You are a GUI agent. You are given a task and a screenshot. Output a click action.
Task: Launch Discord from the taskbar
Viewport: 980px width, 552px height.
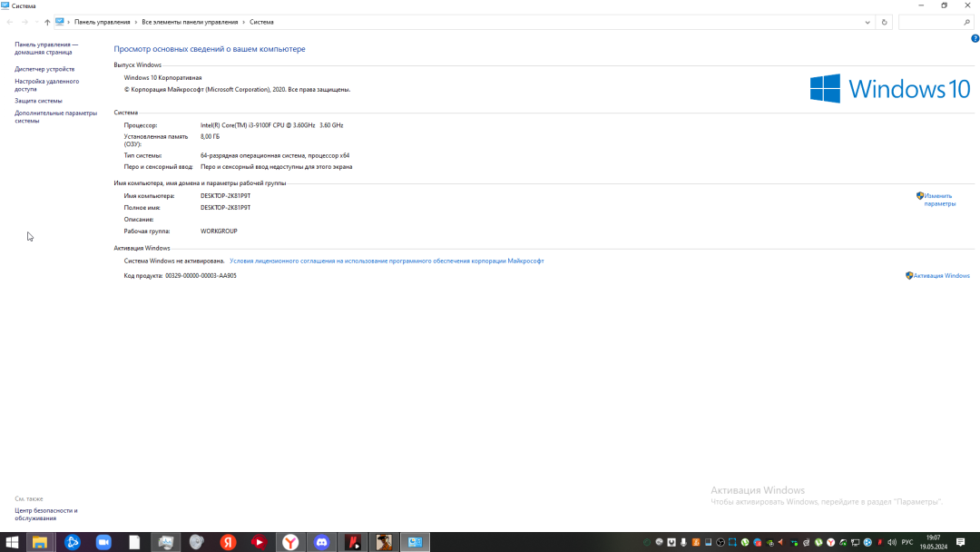pos(321,542)
